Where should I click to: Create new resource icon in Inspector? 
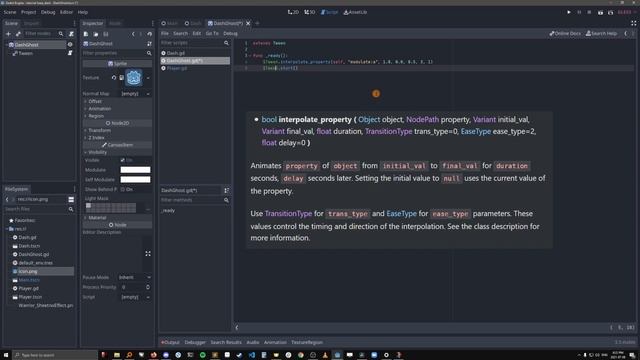point(86,34)
